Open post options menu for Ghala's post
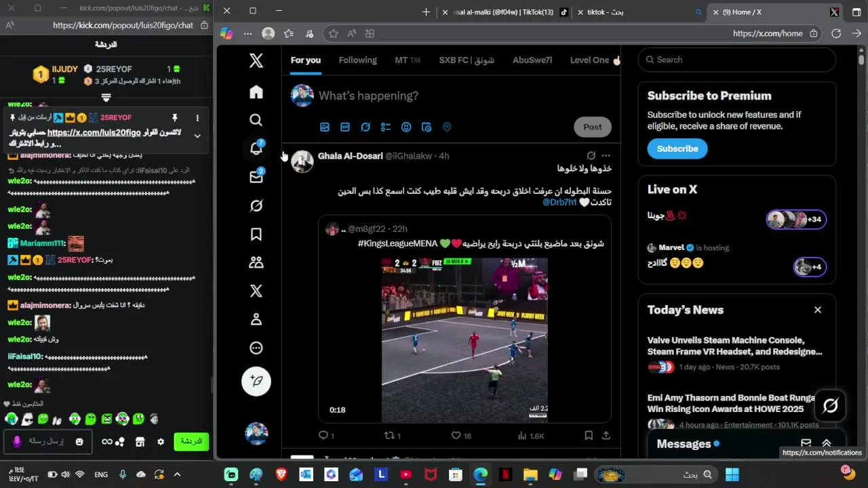The height and width of the screenshot is (488, 868). point(606,156)
